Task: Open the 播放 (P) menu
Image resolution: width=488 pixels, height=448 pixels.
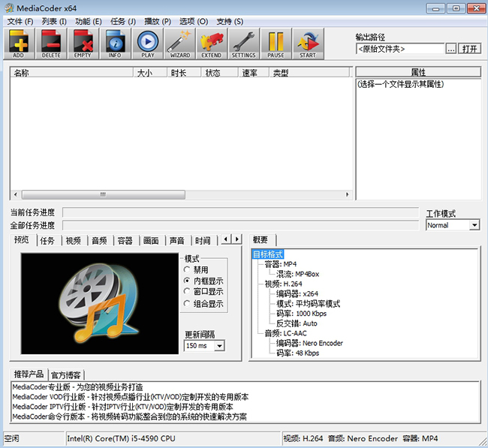Action: click(158, 22)
